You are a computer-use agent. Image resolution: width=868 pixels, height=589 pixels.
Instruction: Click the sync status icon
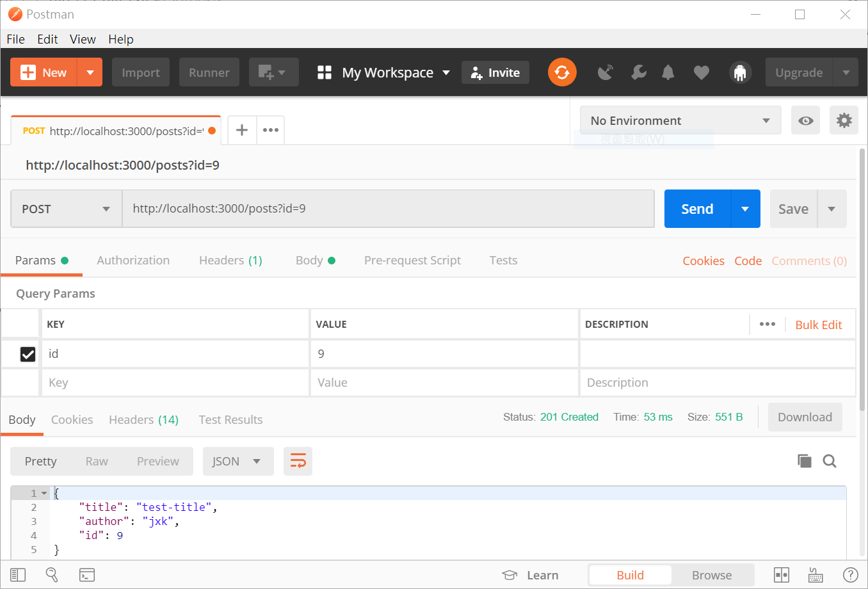tap(562, 72)
